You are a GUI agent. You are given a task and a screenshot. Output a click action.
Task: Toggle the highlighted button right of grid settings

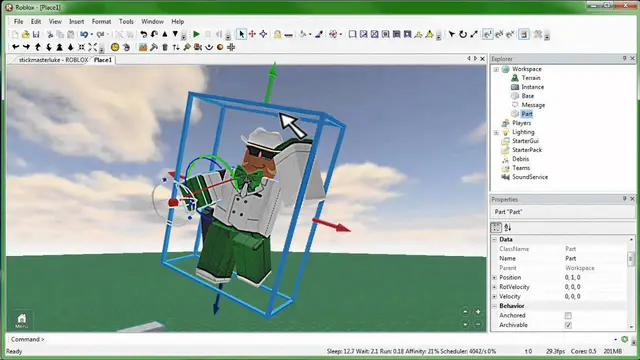[524, 34]
